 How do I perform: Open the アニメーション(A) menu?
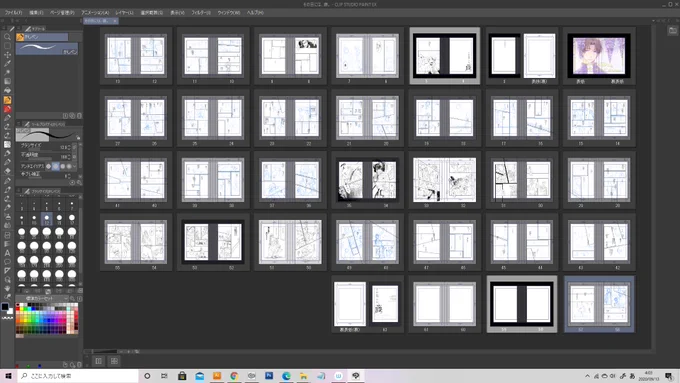coord(95,13)
